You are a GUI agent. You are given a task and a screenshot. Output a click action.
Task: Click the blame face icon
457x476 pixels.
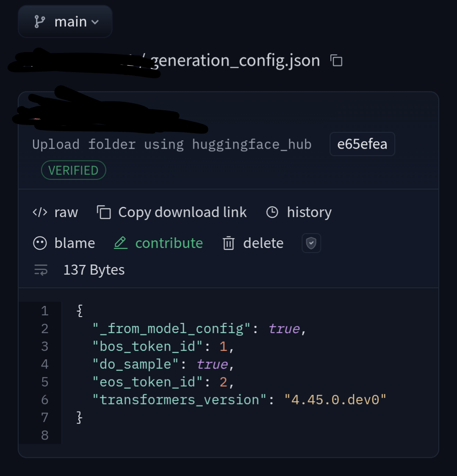[40, 243]
